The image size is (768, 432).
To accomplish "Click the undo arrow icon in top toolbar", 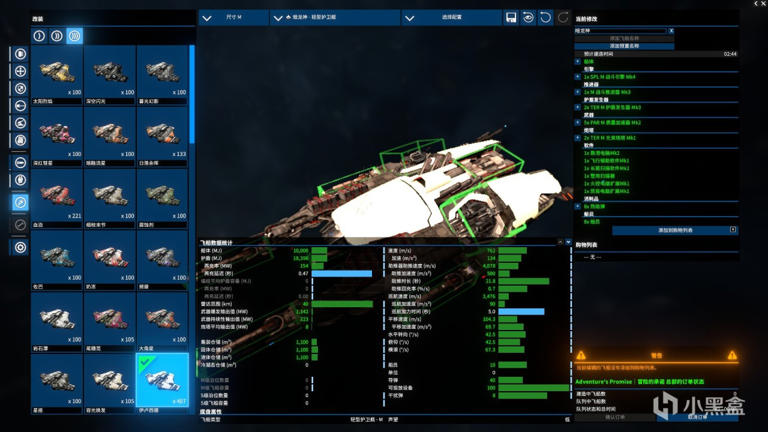I will coord(545,18).
